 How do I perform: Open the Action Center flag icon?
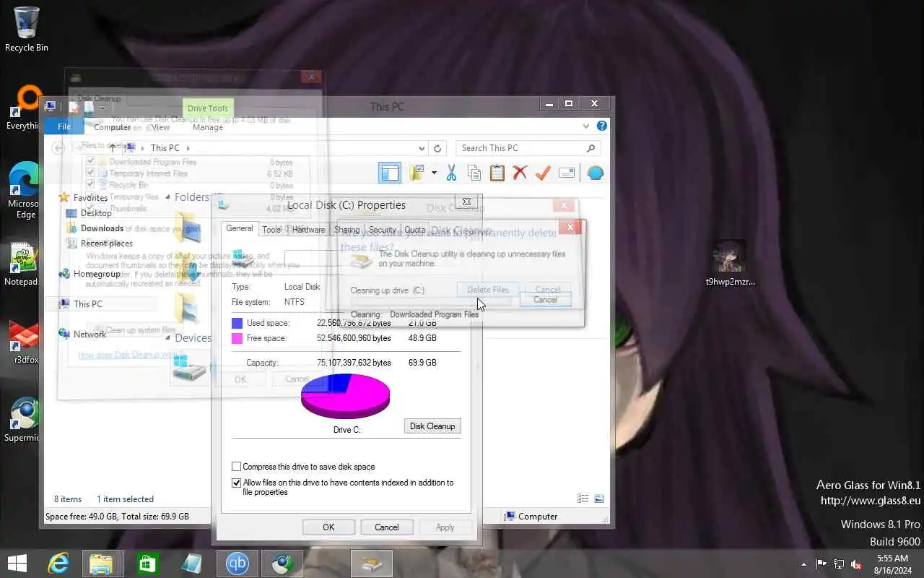821,564
